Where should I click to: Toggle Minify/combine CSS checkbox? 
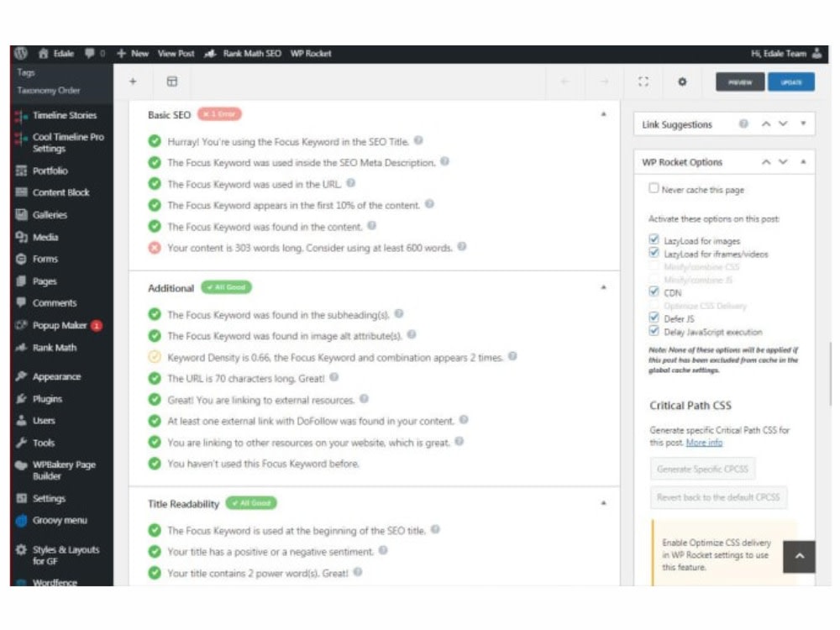[x=654, y=265]
